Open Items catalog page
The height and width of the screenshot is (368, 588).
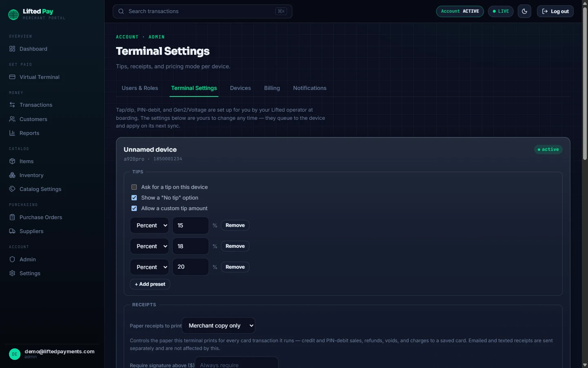click(27, 161)
